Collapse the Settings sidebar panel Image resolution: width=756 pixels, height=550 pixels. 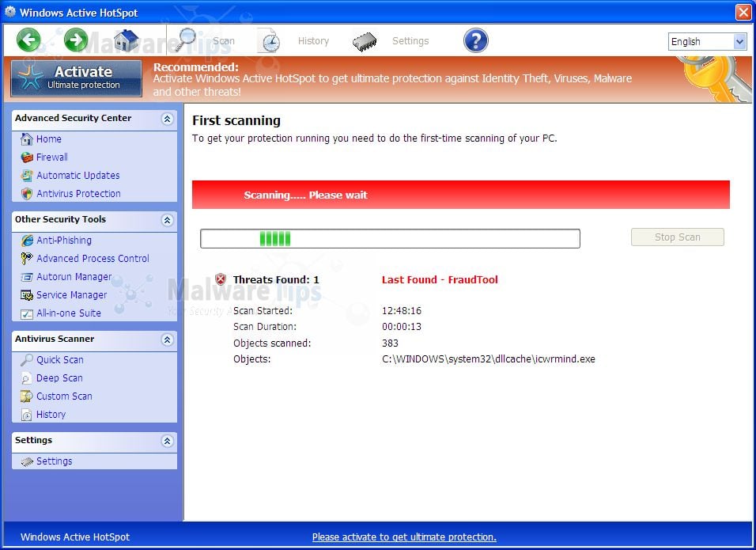(x=168, y=441)
